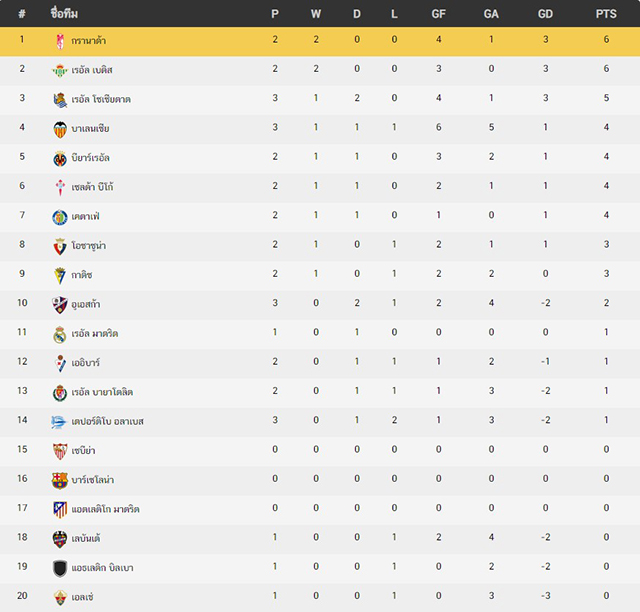Click the team name column header
640x612 pixels.
point(64,13)
